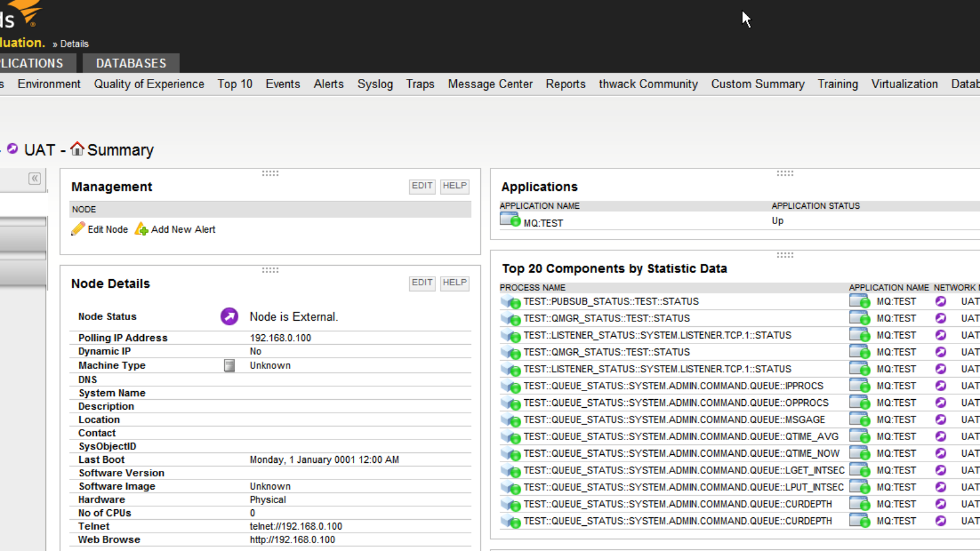
Task: Grab the Management panel drag handle
Action: coord(270,173)
